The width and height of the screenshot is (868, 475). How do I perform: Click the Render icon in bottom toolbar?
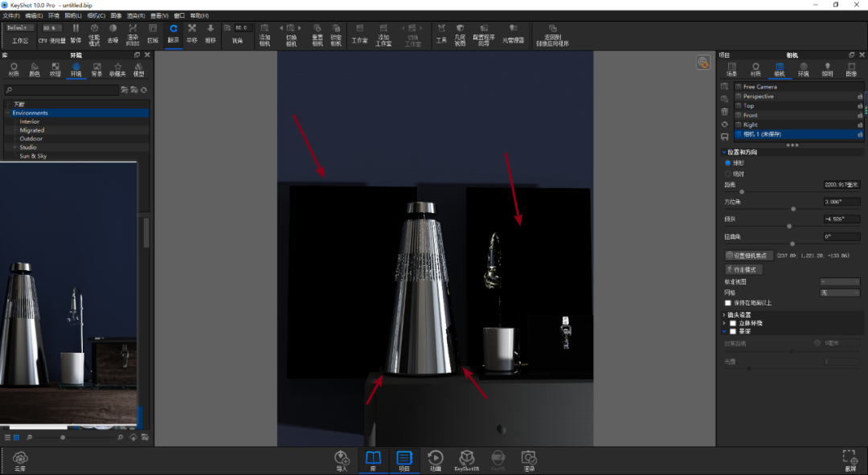tap(529, 461)
